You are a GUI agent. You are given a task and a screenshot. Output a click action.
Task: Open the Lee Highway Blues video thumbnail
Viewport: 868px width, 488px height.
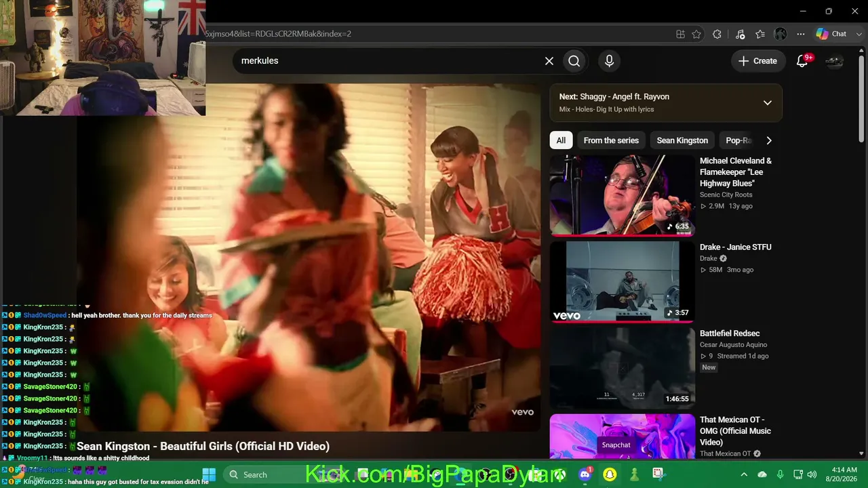623,195
